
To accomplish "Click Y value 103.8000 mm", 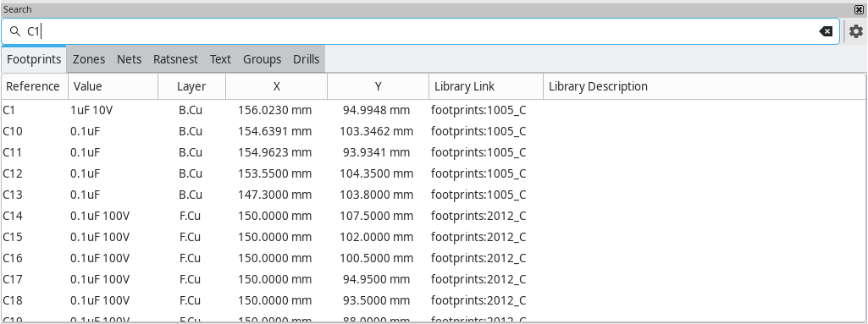I will pyautogui.click(x=377, y=195).
